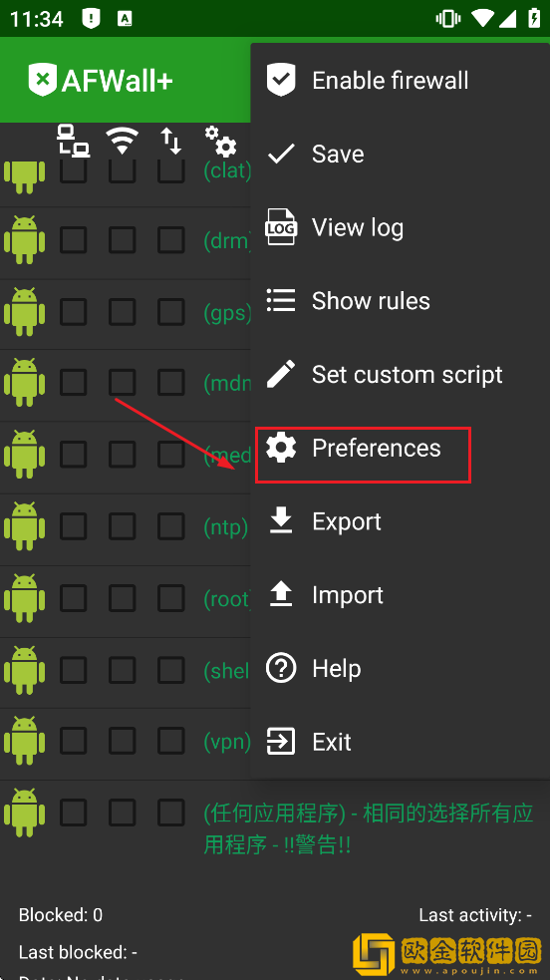Click the Save checkmark icon
Image resolution: width=550 pixels, height=980 pixels.
pyautogui.click(x=281, y=154)
